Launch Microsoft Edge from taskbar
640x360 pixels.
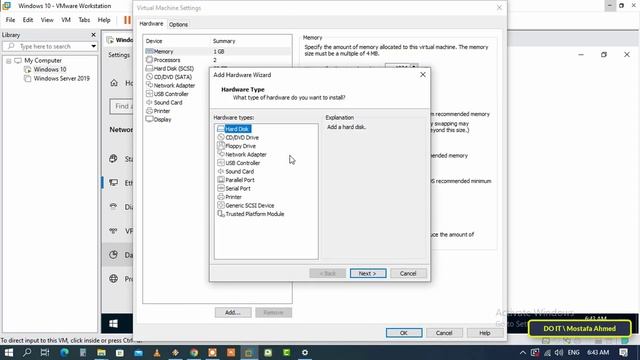64,353
